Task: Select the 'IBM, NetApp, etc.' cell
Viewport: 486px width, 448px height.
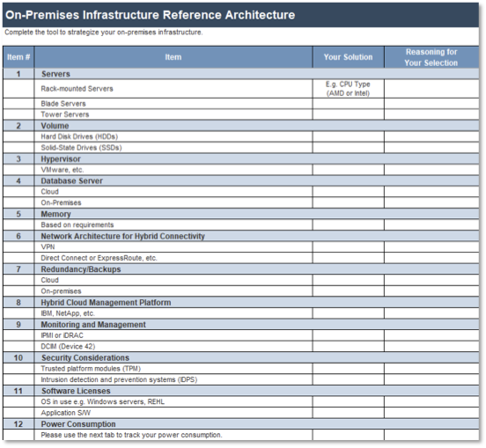Action: pos(173,313)
